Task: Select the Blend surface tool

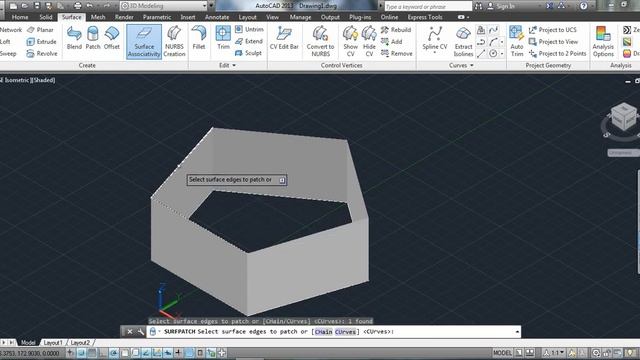Action: click(x=74, y=38)
